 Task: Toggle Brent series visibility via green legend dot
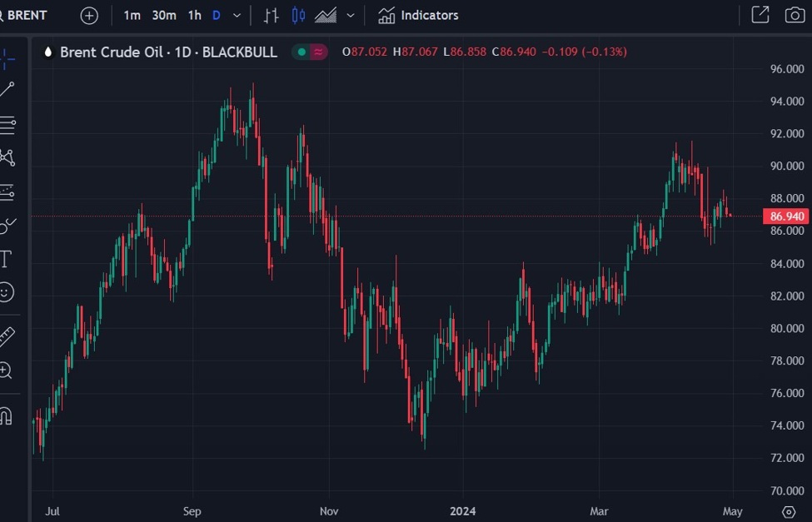(300, 52)
